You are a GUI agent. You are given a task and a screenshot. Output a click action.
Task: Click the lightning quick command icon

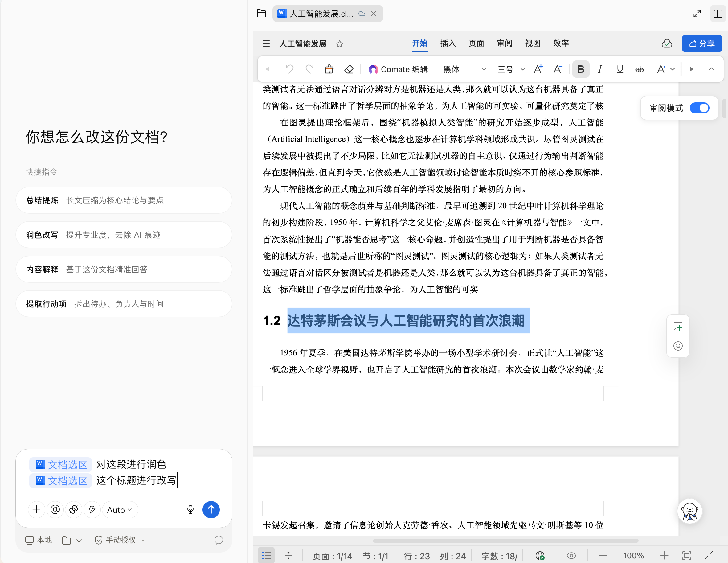tap(92, 510)
